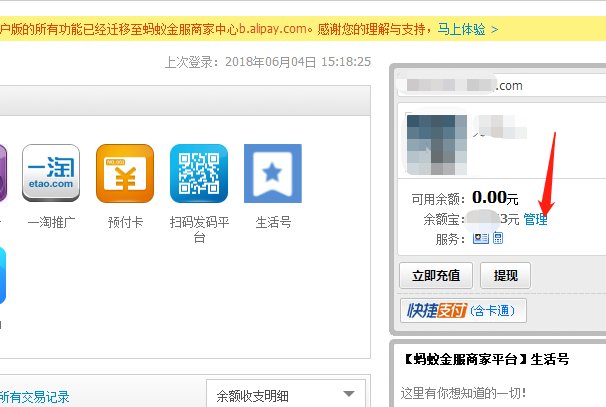Screen dimensions: 606x407
Task: Click the 上次登录 timestamp text
Action: click(x=268, y=62)
